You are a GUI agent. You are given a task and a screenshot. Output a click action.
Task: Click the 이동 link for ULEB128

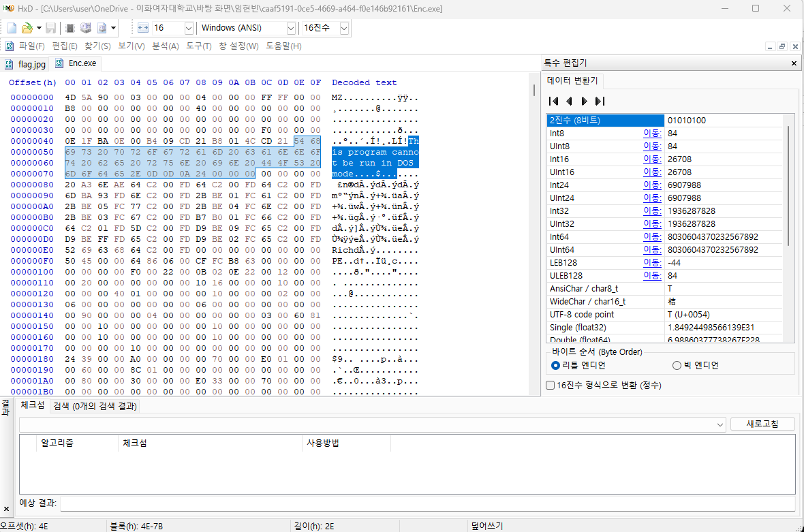click(x=652, y=275)
